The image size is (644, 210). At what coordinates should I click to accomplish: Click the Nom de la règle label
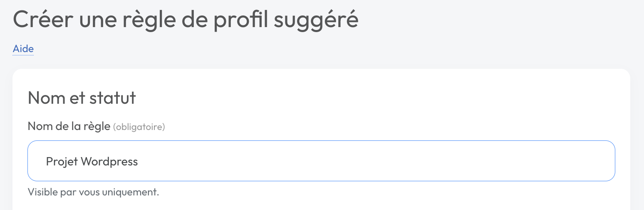click(69, 126)
